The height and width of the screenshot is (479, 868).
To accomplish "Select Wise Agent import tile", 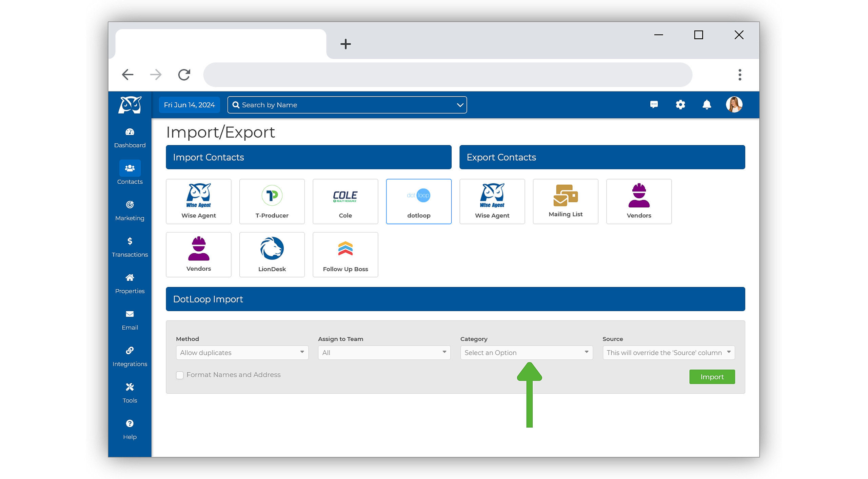I will pos(198,201).
